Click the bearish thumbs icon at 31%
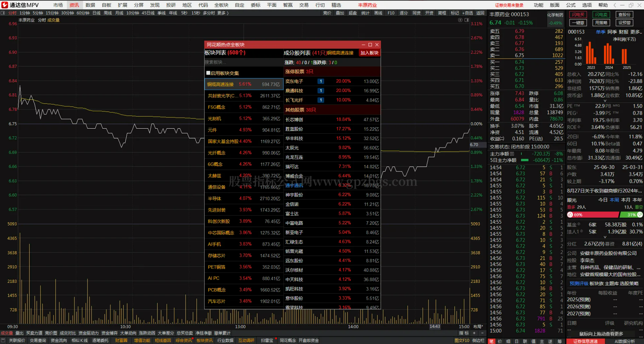Screen dimensions: 644x344 click(x=640, y=215)
